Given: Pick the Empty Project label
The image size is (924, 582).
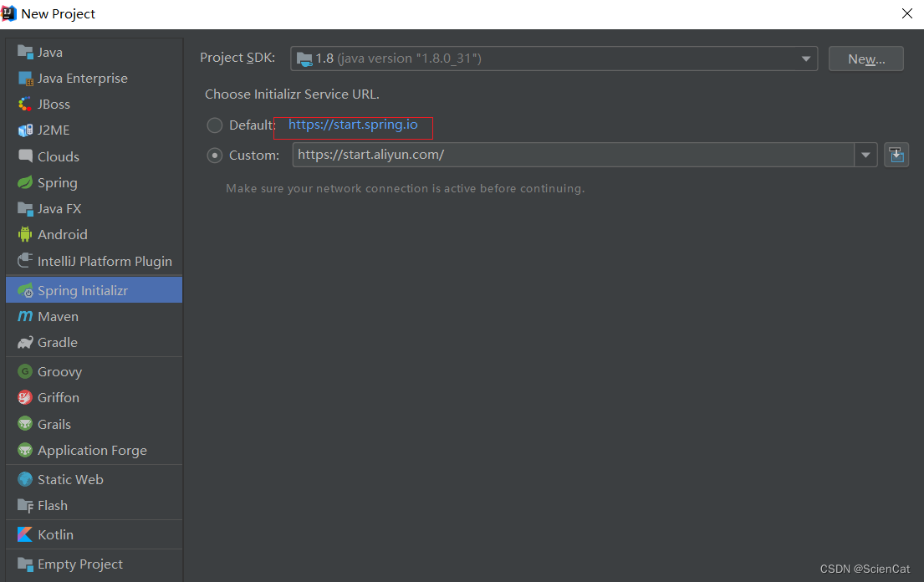Looking at the screenshot, I should point(80,564).
